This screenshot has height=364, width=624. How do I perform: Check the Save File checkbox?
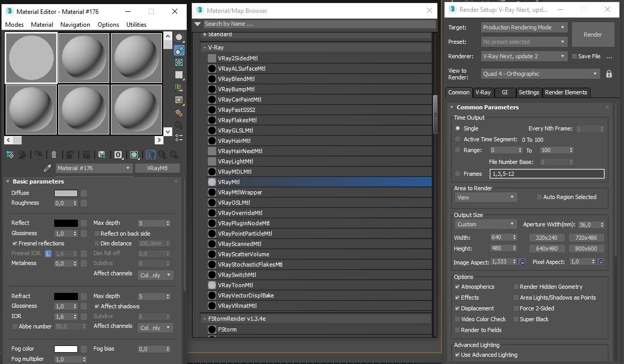(x=574, y=56)
